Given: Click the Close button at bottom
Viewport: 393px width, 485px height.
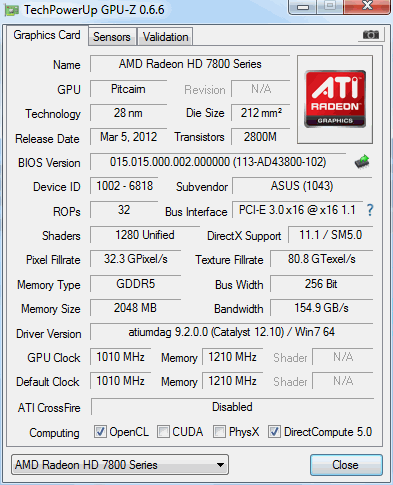Looking at the screenshot, I should pyautogui.click(x=346, y=465).
